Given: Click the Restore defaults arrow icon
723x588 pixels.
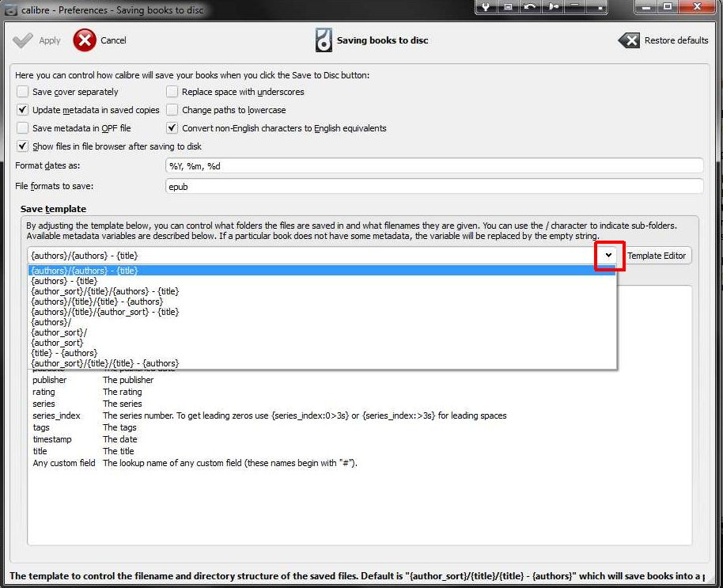Looking at the screenshot, I should click(629, 40).
